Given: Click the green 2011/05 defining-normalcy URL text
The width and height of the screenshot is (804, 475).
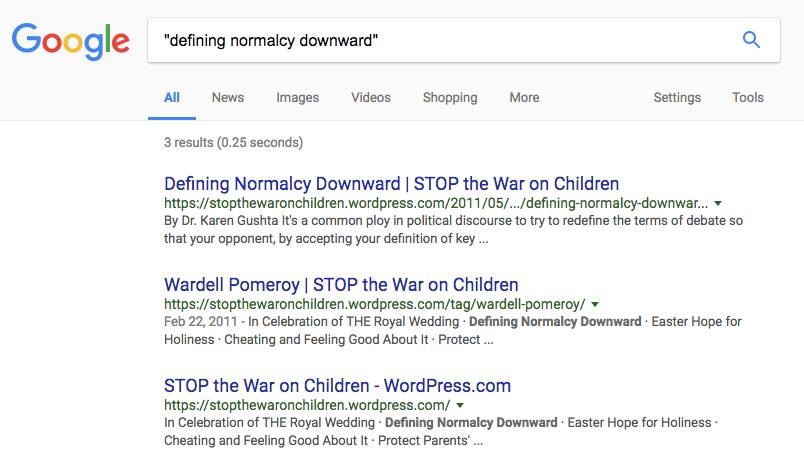Looking at the screenshot, I should [436, 203].
